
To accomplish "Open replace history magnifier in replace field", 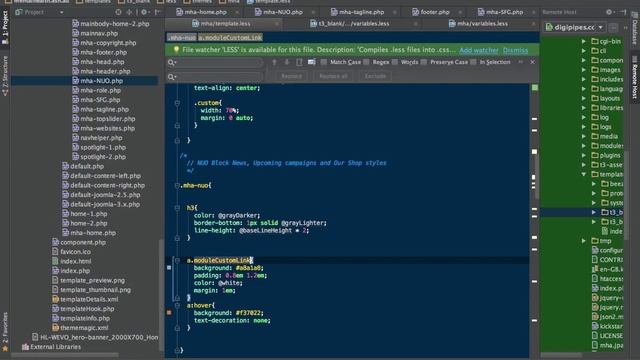I will pyautogui.click(x=172, y=77).
